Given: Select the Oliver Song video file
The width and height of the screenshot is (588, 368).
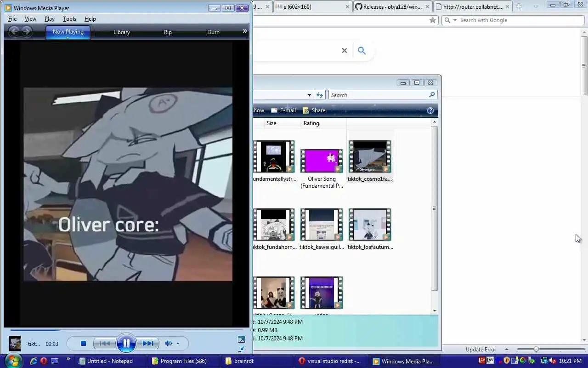Looking at the screenshot, I should [x=322, y=168].
